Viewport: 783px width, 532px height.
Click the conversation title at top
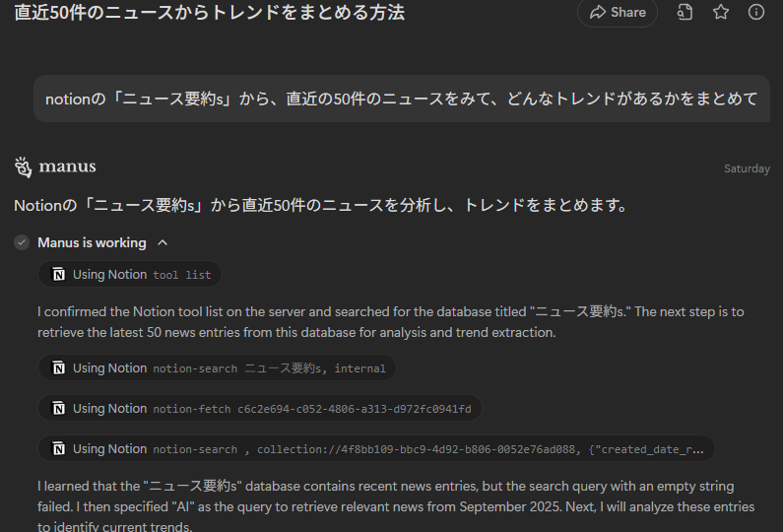pos(209,13)
